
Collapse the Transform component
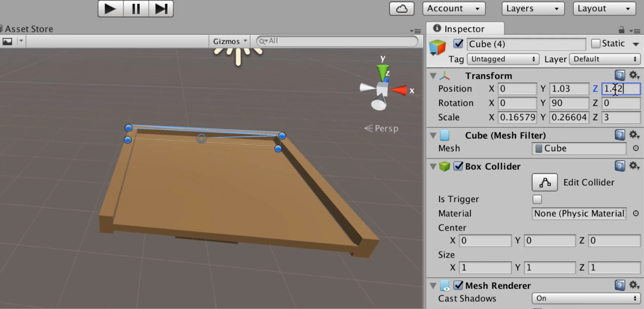tap(433, 75)
